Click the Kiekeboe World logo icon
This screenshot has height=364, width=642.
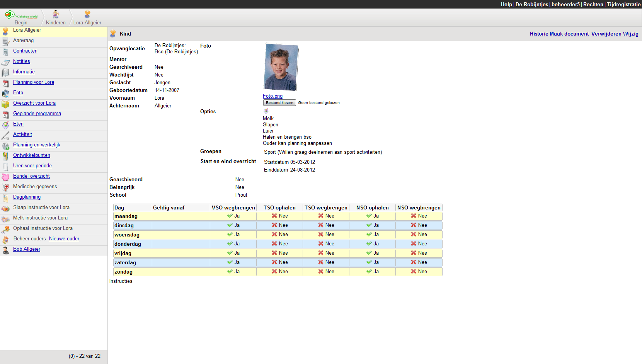pyautogui.click(x=10, y=15)
